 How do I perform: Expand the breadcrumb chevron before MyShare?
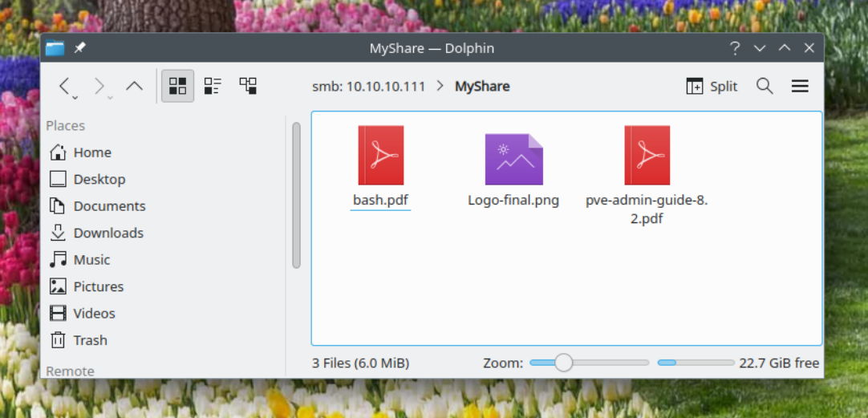coord(440,87)
